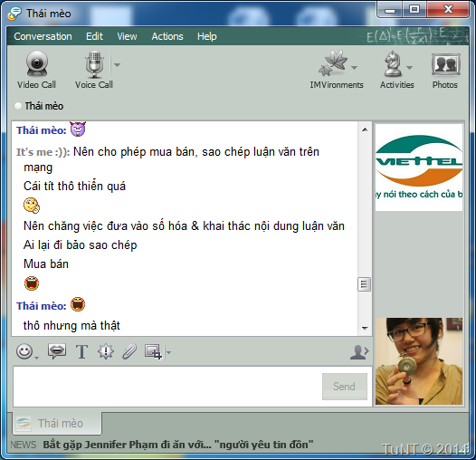The width and height of the screenshot is (476, 460).
Task: Click the Thái mèo status indicator circle
Action: point(18,106)
